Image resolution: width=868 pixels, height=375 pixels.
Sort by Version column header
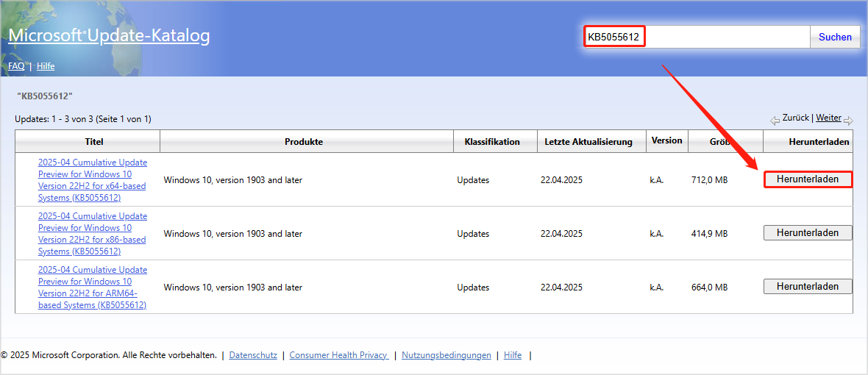(x=667, y=140)
